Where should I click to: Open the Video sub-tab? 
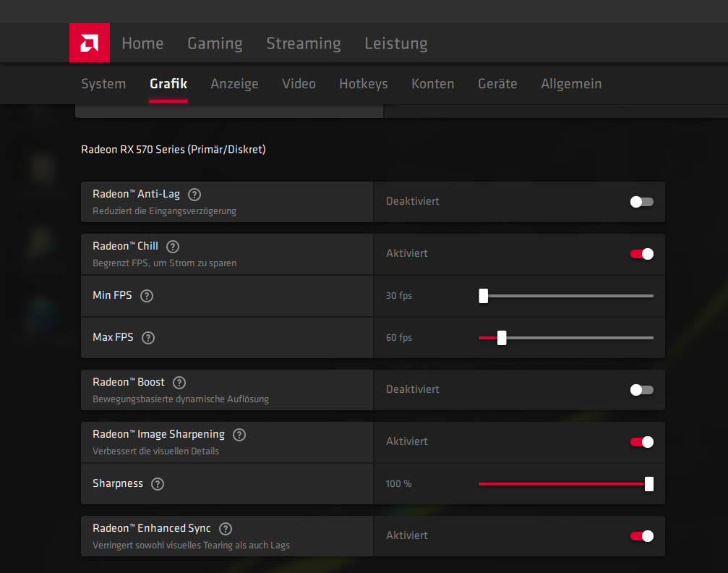299,84
